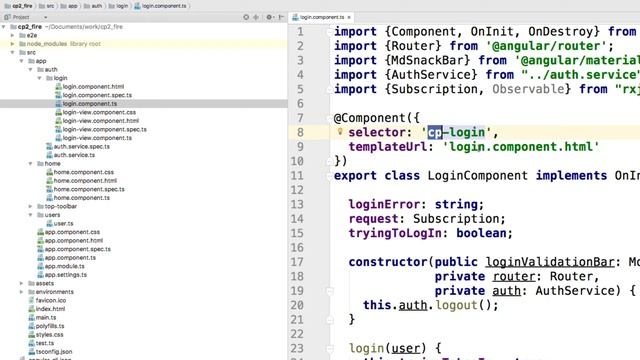Viewport: 640px width, 360px height.
Task: Open app.component.html file
Action: click(70, 240)
